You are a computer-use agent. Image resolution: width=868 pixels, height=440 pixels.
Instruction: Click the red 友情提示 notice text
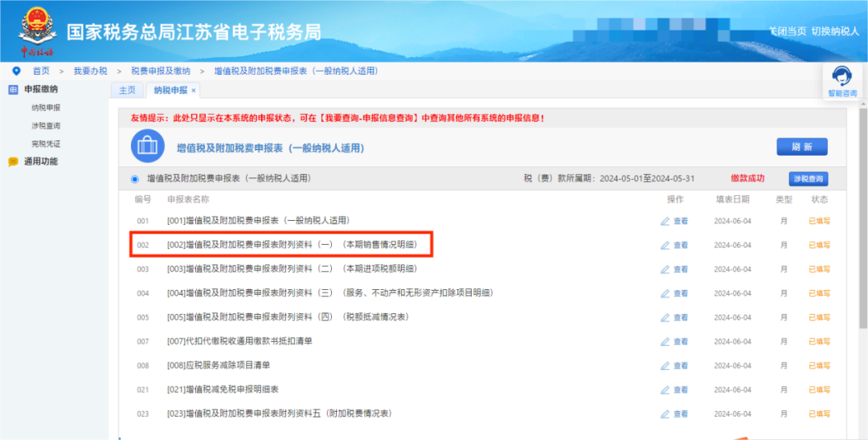[338, 118]
